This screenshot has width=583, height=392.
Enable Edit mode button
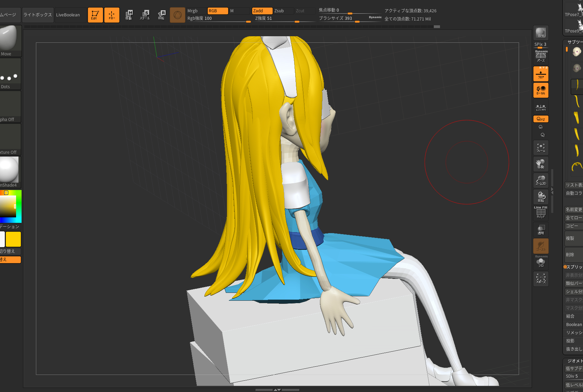(x=95, y=15)
